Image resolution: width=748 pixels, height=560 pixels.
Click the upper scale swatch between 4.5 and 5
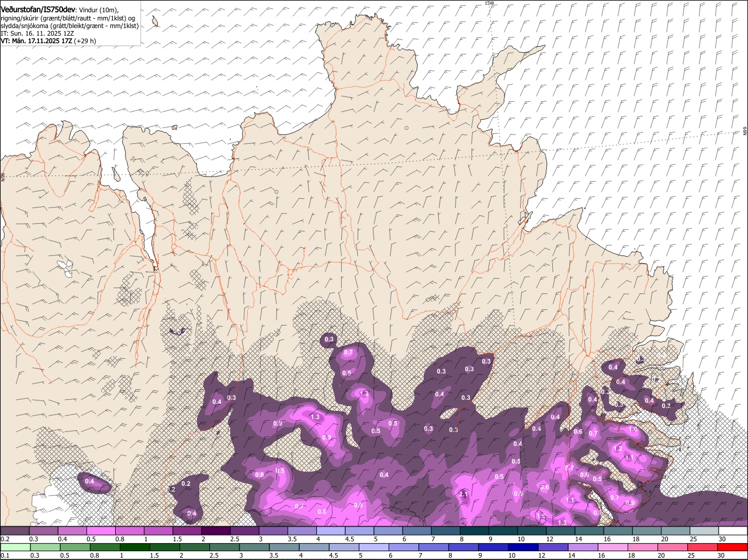click(359, 531)
